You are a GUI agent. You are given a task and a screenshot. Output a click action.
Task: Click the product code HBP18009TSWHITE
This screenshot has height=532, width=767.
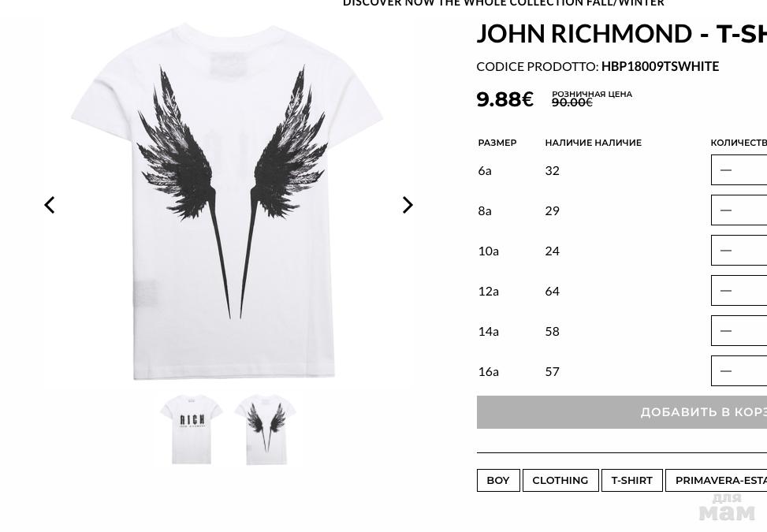click(x=660, y=66)
